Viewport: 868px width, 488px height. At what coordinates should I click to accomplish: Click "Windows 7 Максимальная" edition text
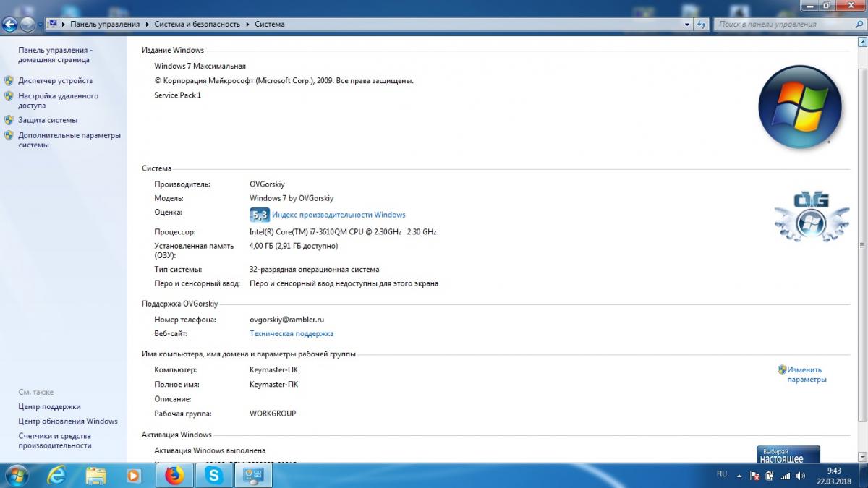(x=200, y=66)
